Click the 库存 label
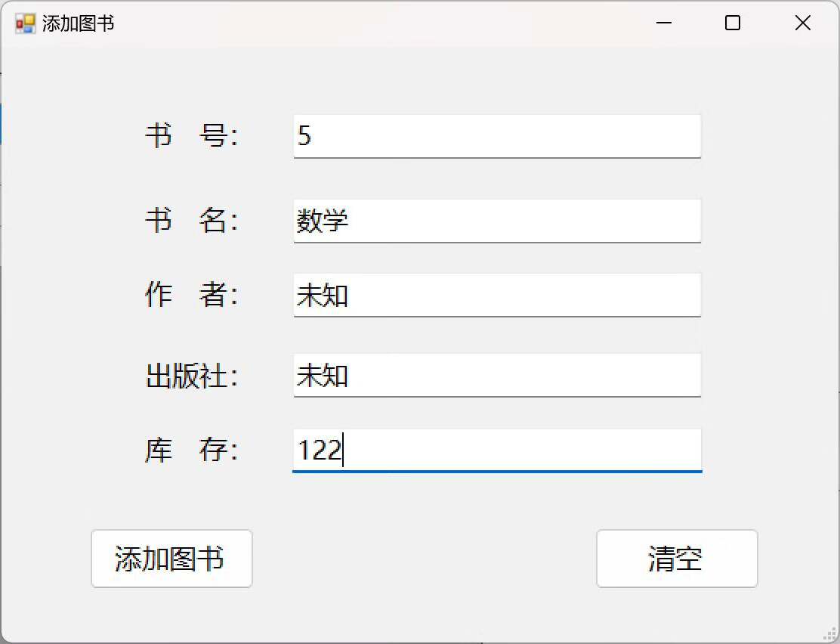 coord(191,451)
